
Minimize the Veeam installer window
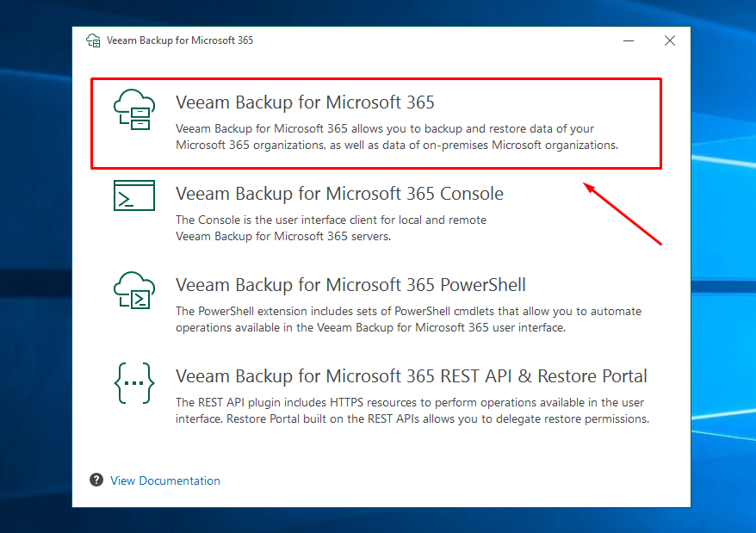pyautogui.click(x=629, y=40)
